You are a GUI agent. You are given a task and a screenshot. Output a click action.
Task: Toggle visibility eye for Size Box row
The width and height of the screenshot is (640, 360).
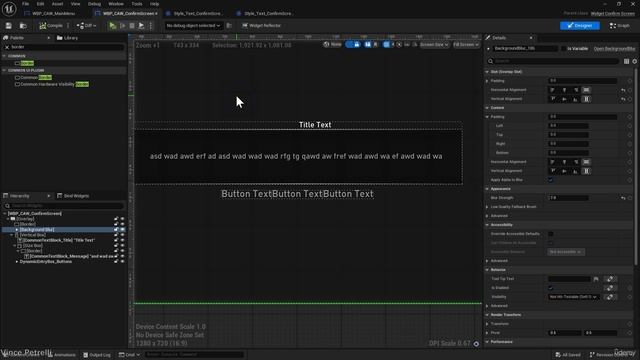pos(122,246)
